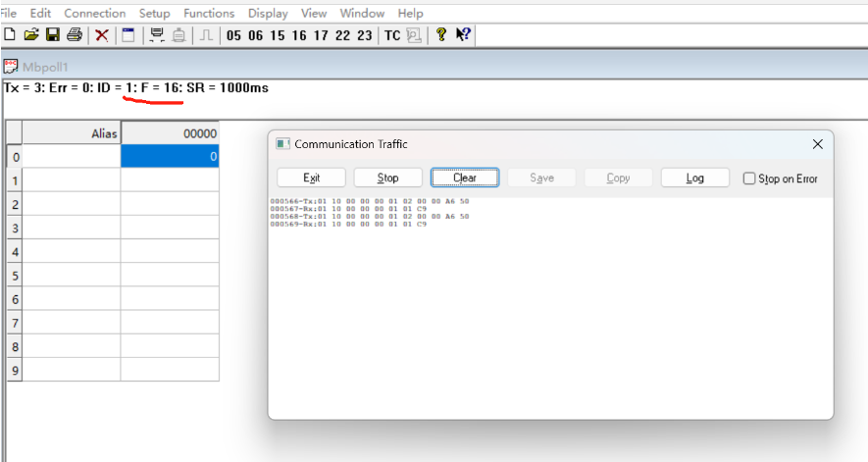Screen dimensions: 868x462
Task: Select row header 2
Action: [15, 204]
